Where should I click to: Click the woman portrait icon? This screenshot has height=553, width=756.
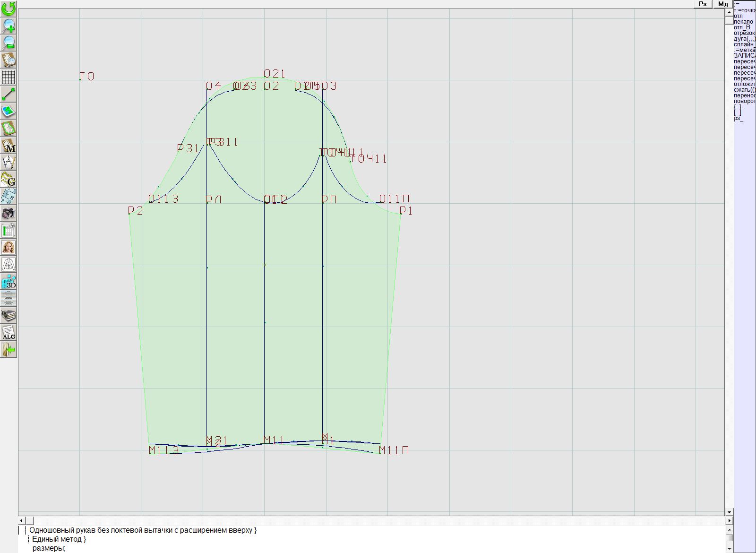9,247
